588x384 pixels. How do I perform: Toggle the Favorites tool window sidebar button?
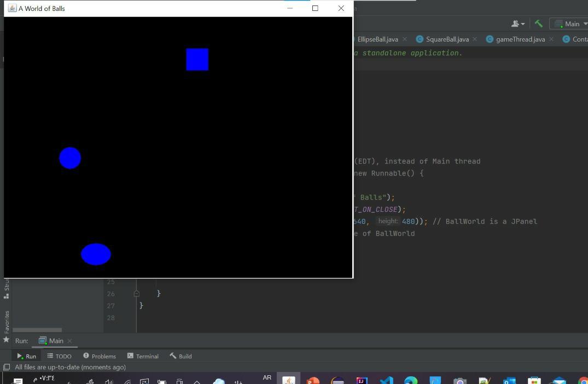coord(6,320)
